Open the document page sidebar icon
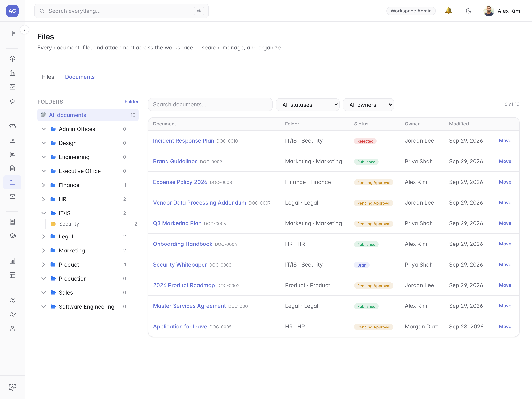Viewport: 532px width, 399px height. [x=12, y=168]
